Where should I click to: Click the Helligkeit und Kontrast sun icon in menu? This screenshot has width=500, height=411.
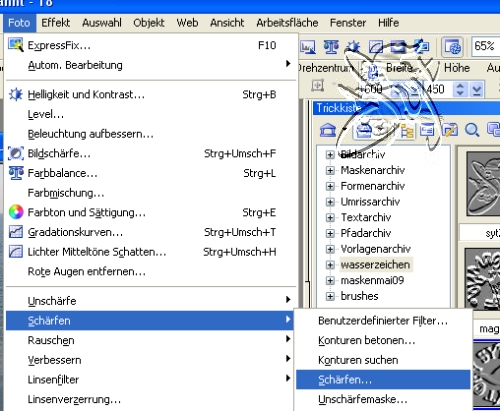tap(16, 95)
